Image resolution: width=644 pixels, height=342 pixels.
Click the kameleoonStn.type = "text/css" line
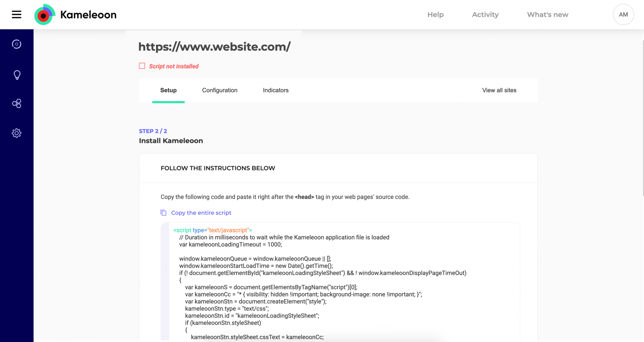tap(227, 309)
